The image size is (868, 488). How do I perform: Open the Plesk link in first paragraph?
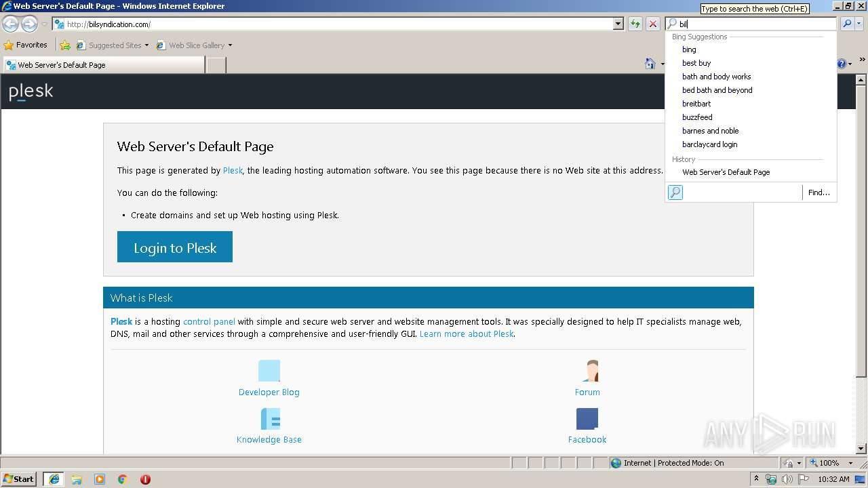233,171
